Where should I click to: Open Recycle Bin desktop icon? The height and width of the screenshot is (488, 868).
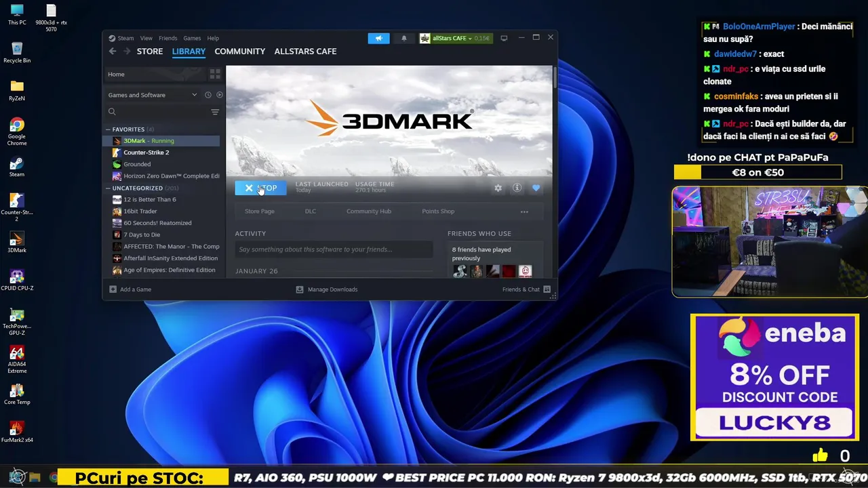coord(17,53)
